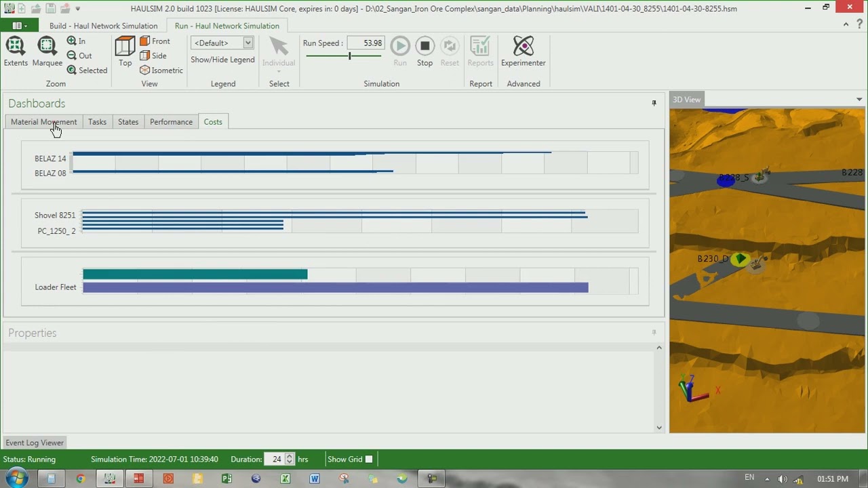Open Word from the taskbar
The height and width of the screenshot is (488, 868).
pyautogui.click(x=315, y=479)
